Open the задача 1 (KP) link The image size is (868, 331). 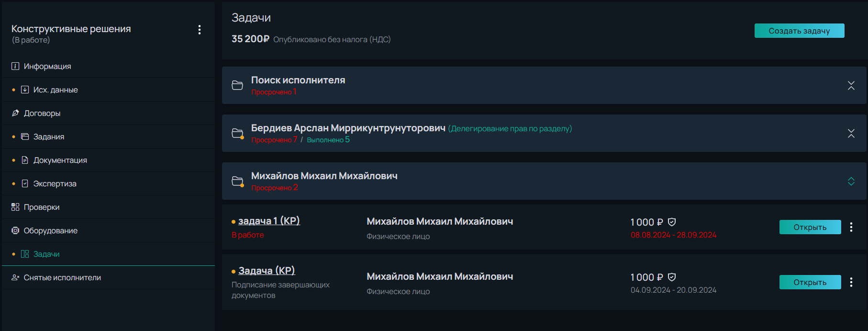click(x=269, y=221)
